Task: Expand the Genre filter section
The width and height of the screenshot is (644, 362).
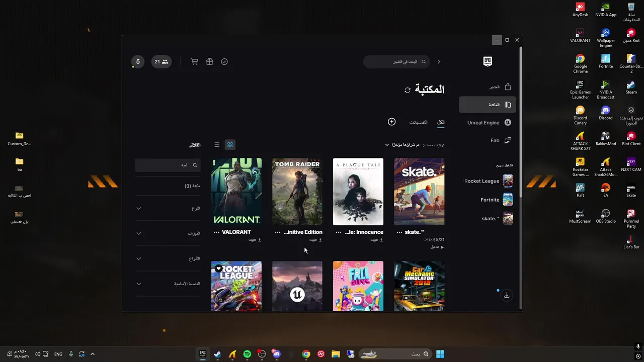Action: (168, 208)
